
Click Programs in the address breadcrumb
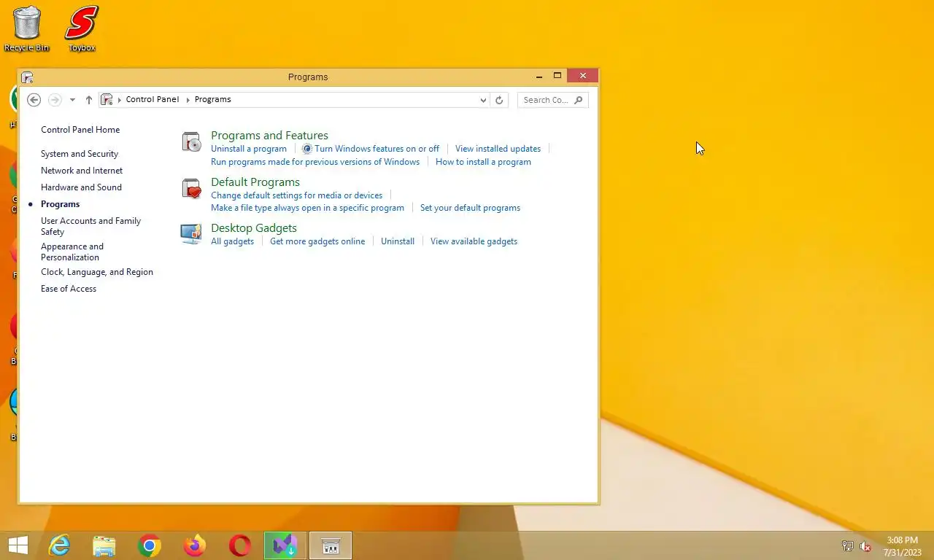pos(213,99)
